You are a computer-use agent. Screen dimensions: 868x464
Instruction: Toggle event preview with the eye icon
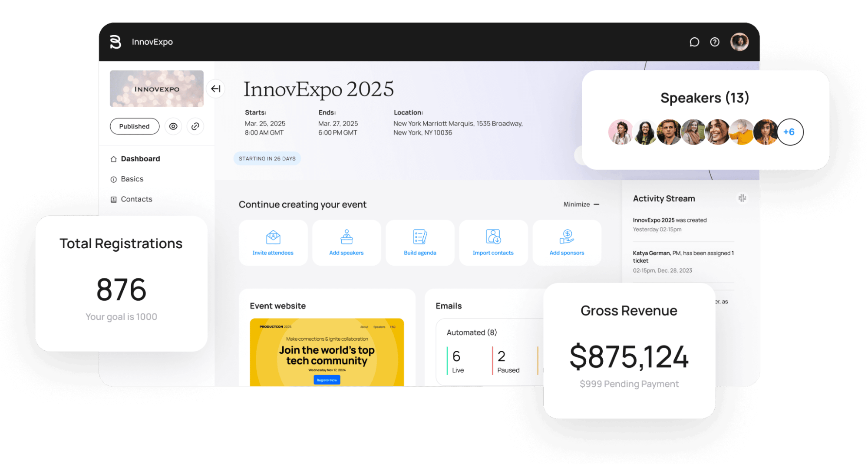173,126
